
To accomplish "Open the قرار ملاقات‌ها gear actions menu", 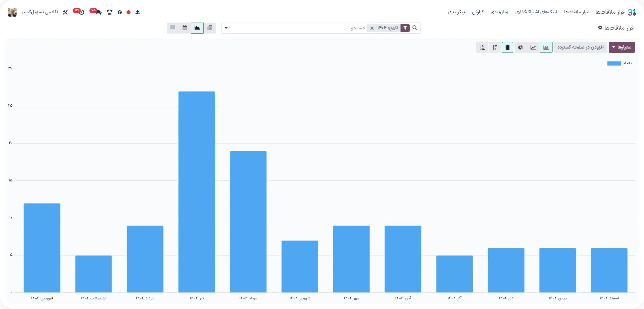I will pos(600,28).
